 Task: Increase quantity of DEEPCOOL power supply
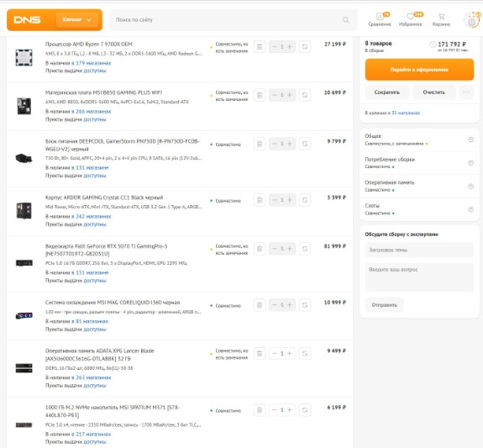[290, 144]
